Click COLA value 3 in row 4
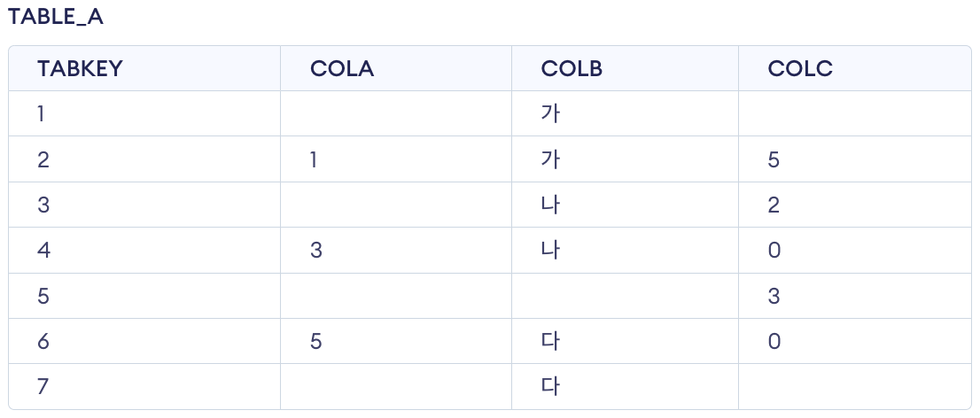This screenshot has width=980, height=418. pyautogui.click(x=316, y=251)
